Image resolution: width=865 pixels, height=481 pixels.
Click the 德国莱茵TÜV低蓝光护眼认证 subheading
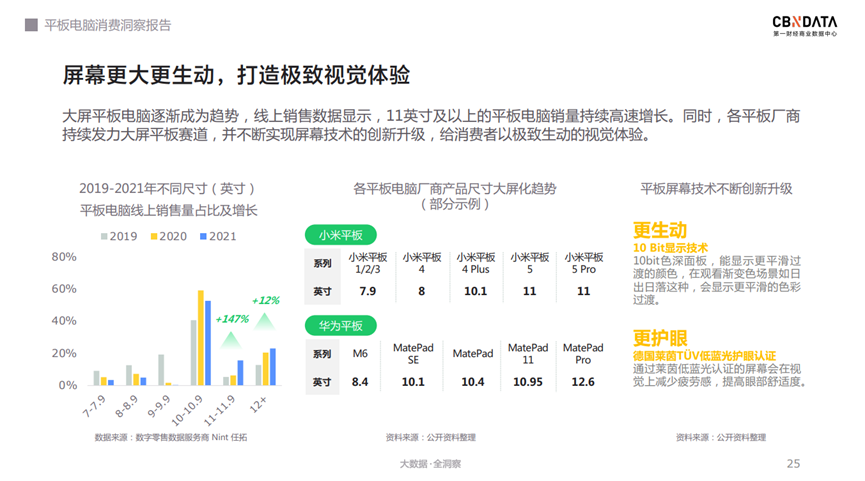[x=704, y=356]
